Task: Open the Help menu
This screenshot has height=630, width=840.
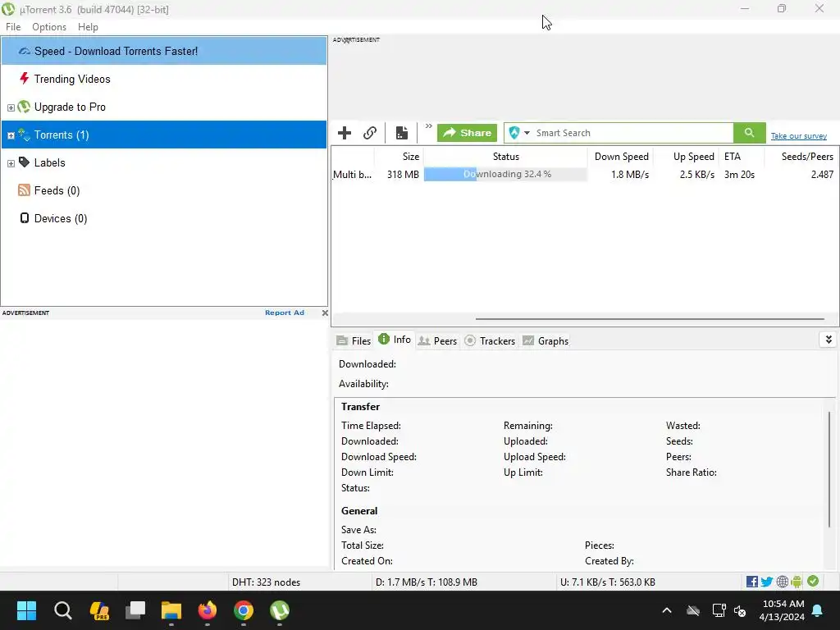Action: tap(88, 27)
